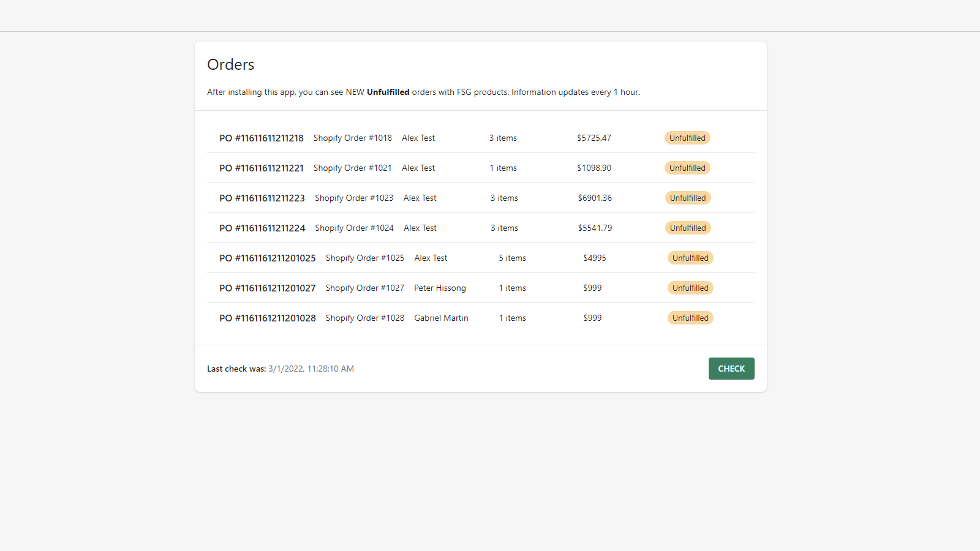Click Unfulfilled badge for Shopify Order #1018
This screenshot has height=551, width=980.
687,138
